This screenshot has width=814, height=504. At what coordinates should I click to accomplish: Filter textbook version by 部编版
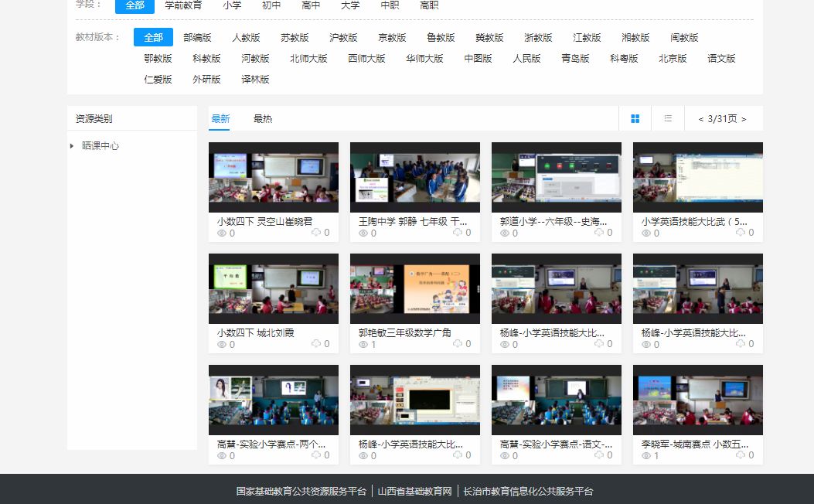coord(197,37)
